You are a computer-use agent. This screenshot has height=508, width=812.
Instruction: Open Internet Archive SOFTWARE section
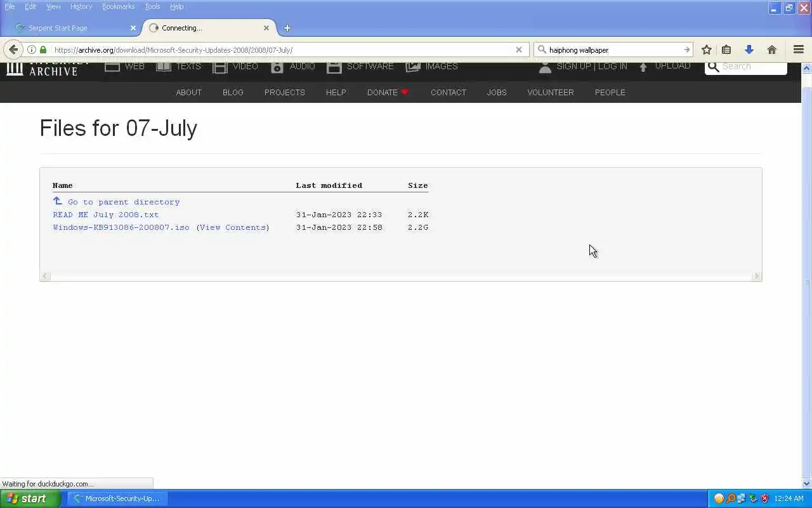click(360, 66)
